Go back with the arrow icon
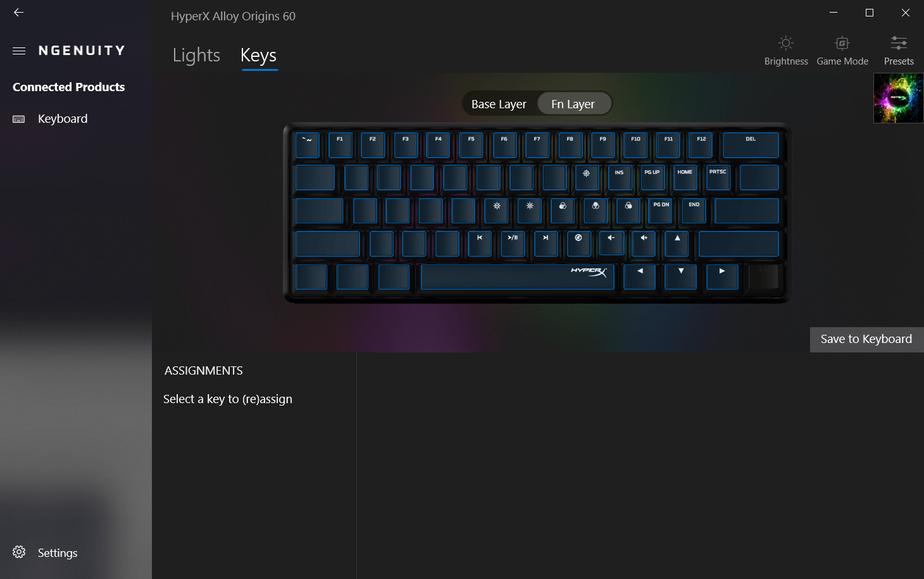 (x=18, y=12)
